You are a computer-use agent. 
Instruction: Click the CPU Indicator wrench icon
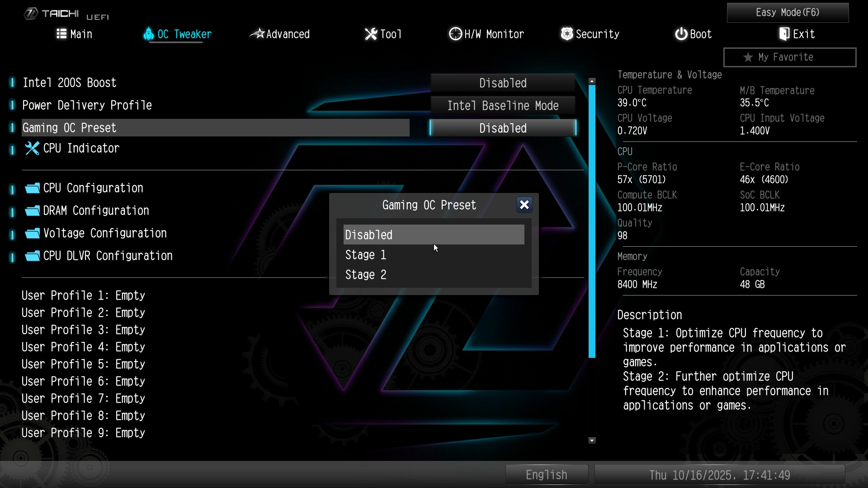coord(32,148)
